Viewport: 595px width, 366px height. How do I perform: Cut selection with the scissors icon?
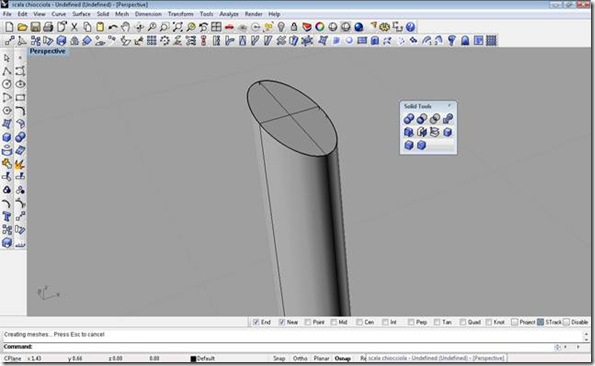(74, 27)
